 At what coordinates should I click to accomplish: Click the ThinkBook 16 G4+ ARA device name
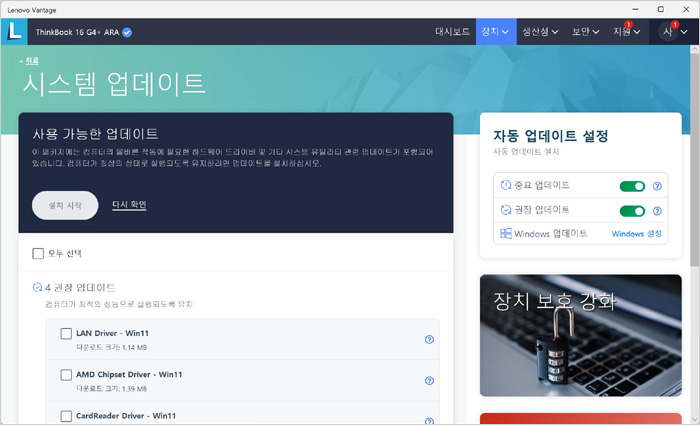tap(77, 32)
